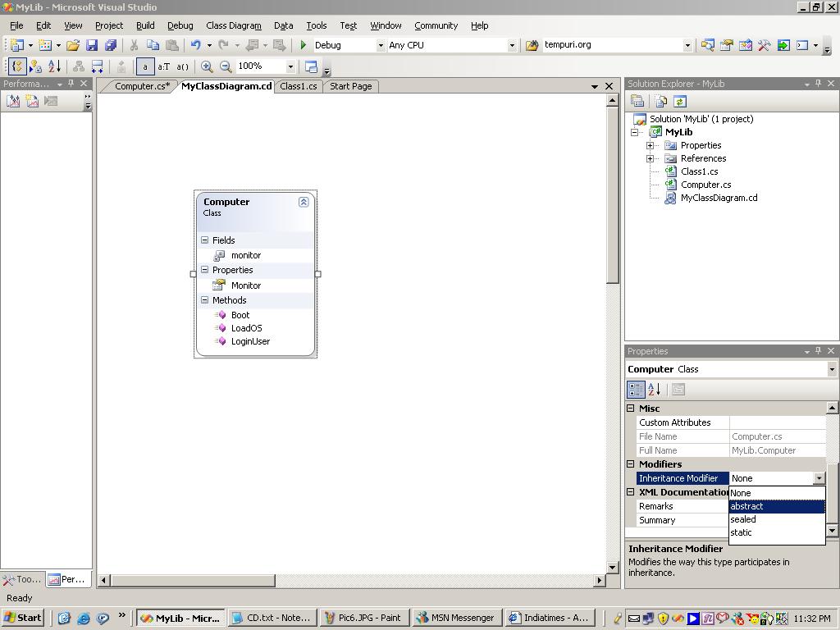
Task: Open the Build menu
Action: (145, 25)
